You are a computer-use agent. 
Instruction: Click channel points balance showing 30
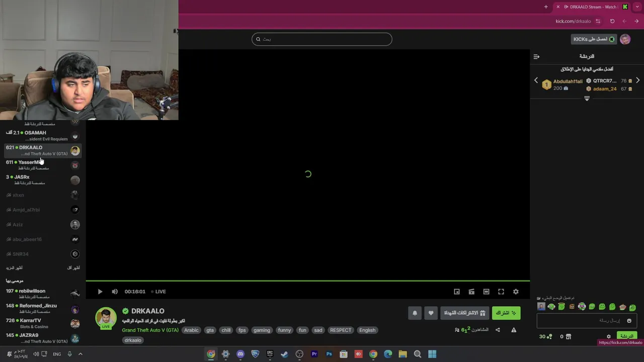point(546,336)
